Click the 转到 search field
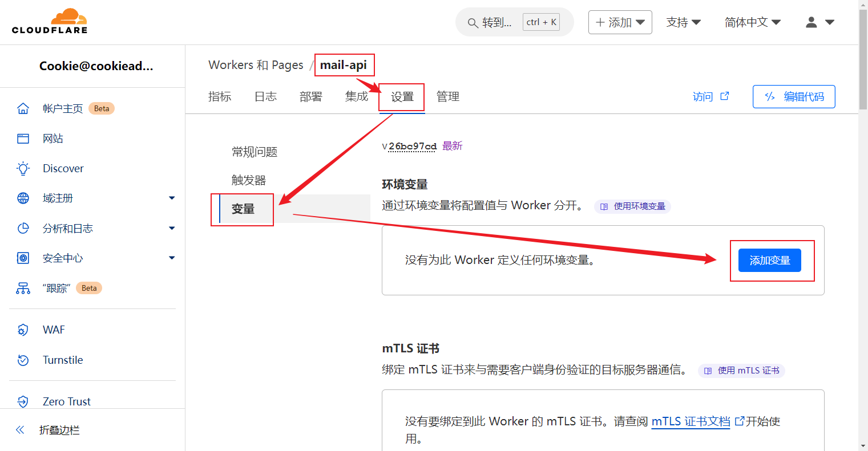Screen dimensions: 868x451 pos(496,22)
